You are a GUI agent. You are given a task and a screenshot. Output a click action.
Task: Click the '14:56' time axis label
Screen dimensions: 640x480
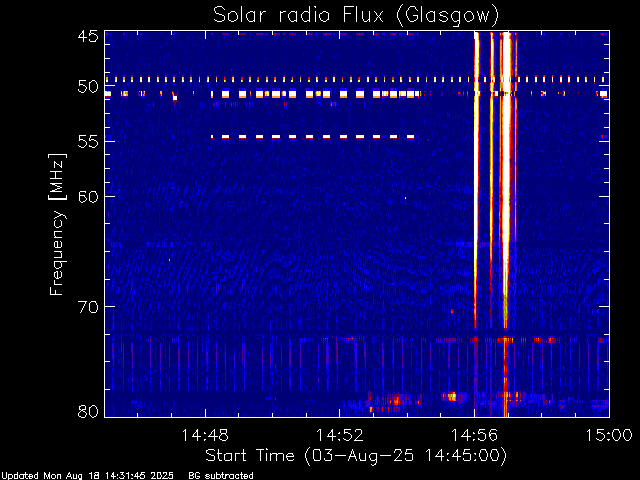click(x=474, y=435)
